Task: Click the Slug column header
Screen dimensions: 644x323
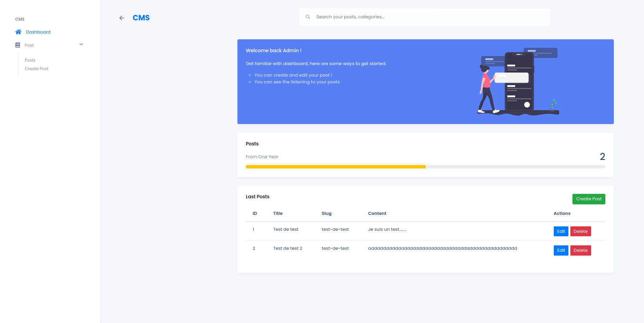Action: [326, 214]
